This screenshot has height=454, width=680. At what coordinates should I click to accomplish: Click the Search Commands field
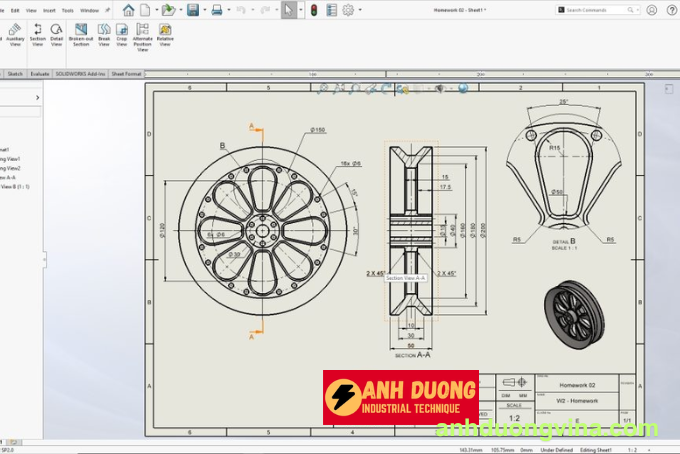pos(600,10)
